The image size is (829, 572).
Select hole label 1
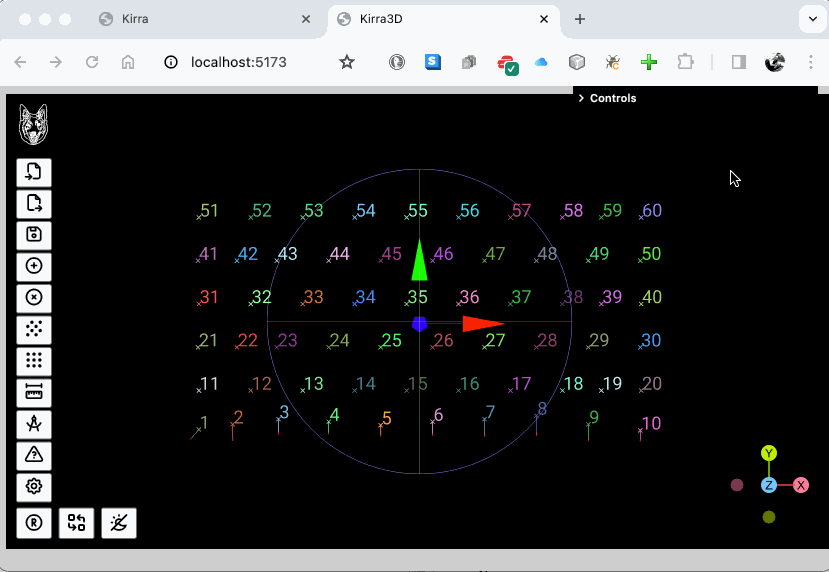pos(204,422)
